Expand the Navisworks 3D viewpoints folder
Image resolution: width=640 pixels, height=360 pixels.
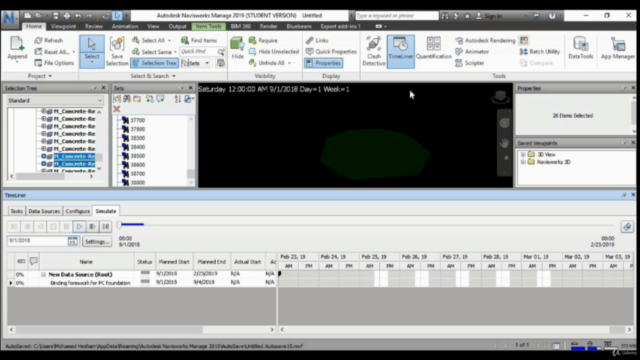[x=523, y=162]
